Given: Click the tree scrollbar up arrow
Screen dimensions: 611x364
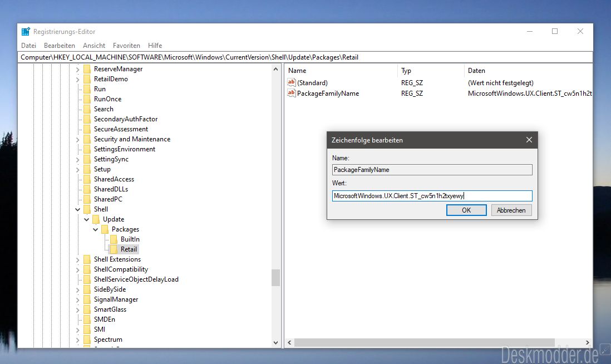Looking at the screenshot, I should coord(275,69).
